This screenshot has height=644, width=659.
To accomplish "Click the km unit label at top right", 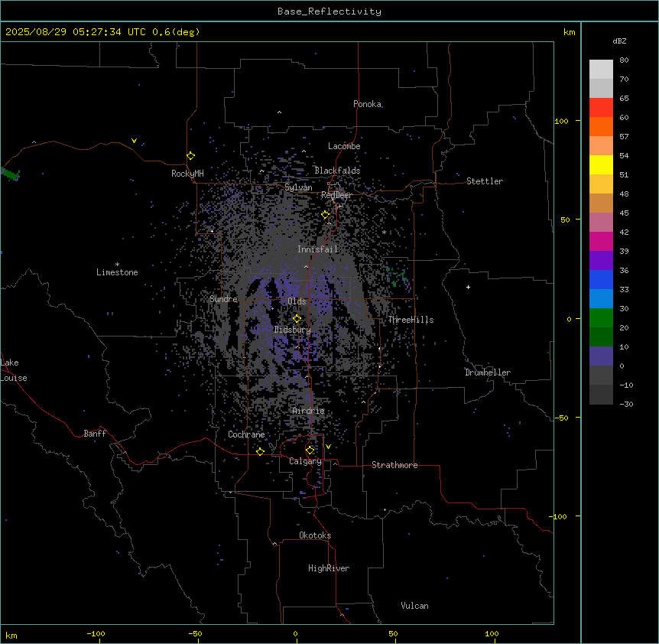I will pos(569,32).
